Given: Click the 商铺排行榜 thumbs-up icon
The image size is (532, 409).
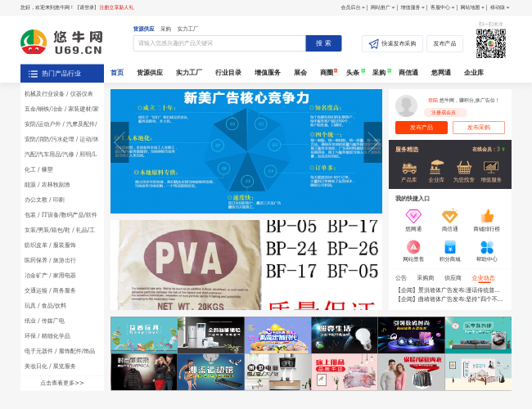Looking at the screenshot, I should tap(487, 216).
